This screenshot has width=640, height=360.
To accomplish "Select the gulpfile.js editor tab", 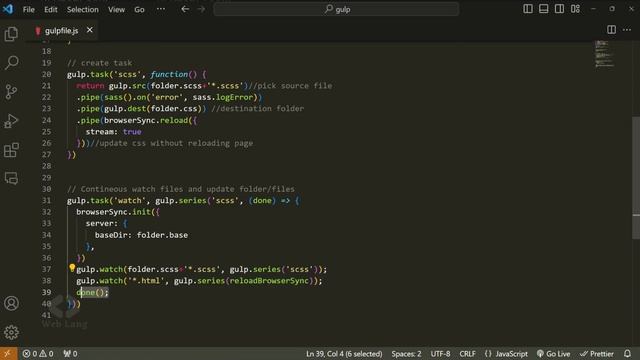I will pos(61,31).
